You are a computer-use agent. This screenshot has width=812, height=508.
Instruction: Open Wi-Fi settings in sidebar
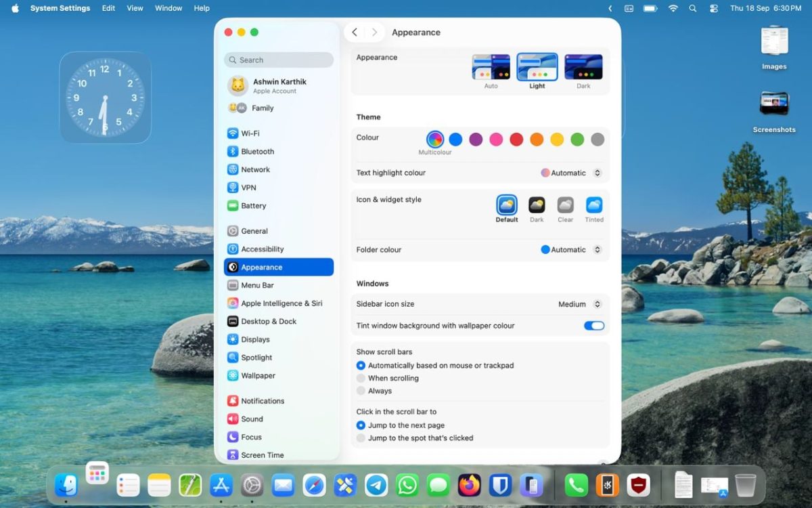point(279,133)
